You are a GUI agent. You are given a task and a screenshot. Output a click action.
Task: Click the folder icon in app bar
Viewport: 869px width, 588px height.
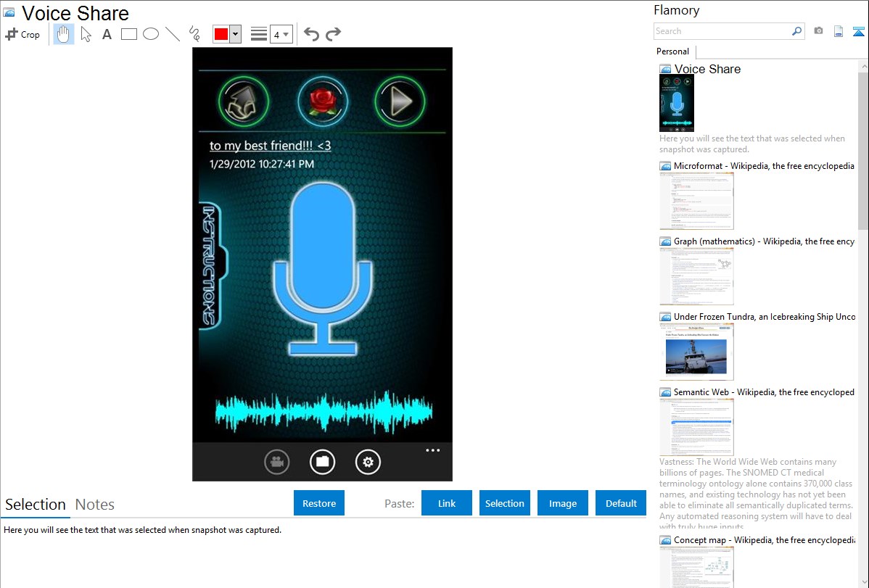[323, 462]
